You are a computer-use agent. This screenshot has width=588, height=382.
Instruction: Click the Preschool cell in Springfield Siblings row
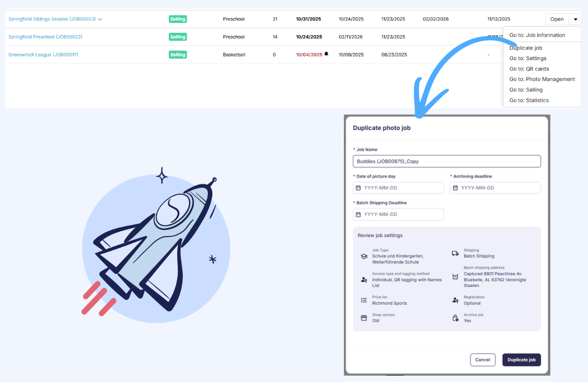coord(234,19)
